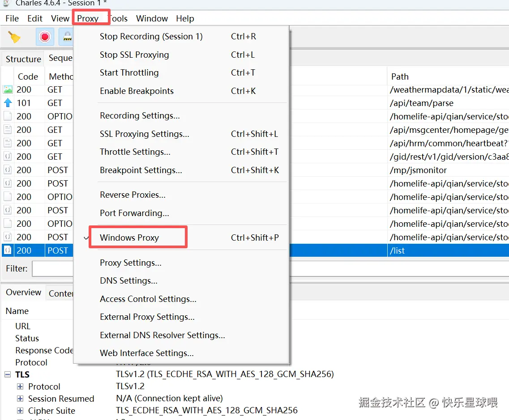Image resolution: width=509 pixels, height=420 pixels.
Task: Click JSON icon of /mp/jsmonitor row
Action: [x=8, y=170]
